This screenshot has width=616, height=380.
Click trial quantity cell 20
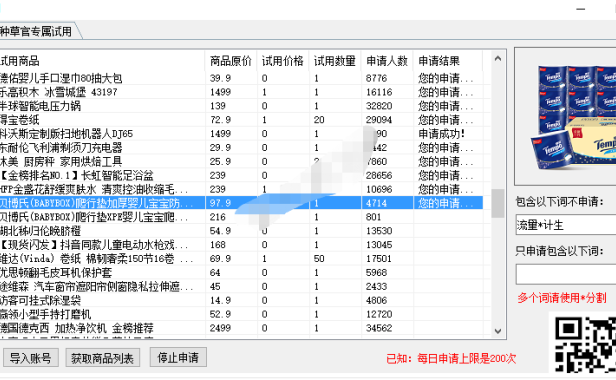click(319, 119)
